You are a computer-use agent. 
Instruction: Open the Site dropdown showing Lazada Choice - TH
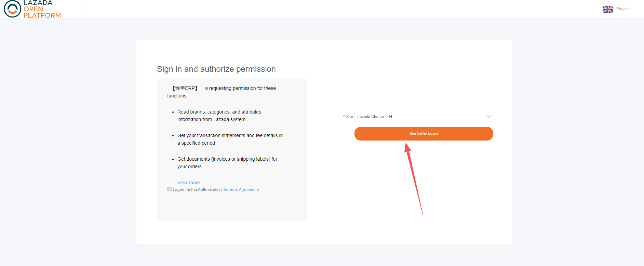[420, 117]
